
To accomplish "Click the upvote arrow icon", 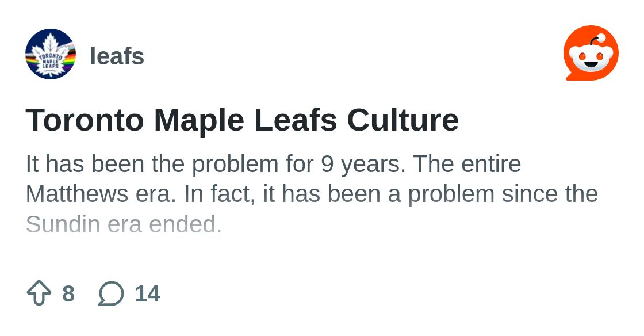I will 39,293.
